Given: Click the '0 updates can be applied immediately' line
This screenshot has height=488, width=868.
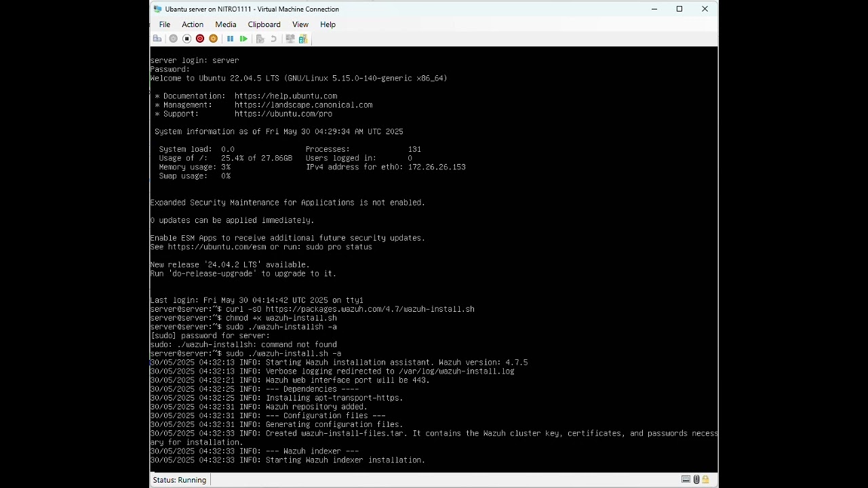Looking at the screenshot, I should click(x=232, y=220).
